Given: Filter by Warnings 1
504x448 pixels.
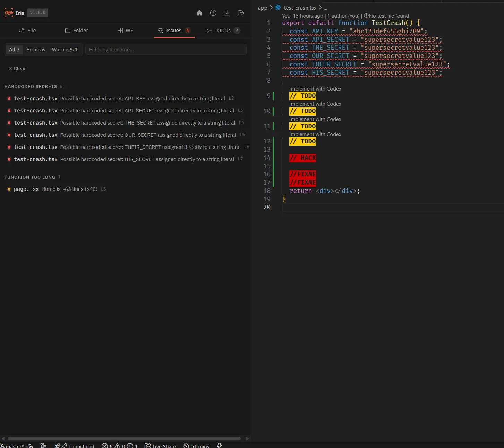Looking at the screenshot, I should [x=65, y=50].
